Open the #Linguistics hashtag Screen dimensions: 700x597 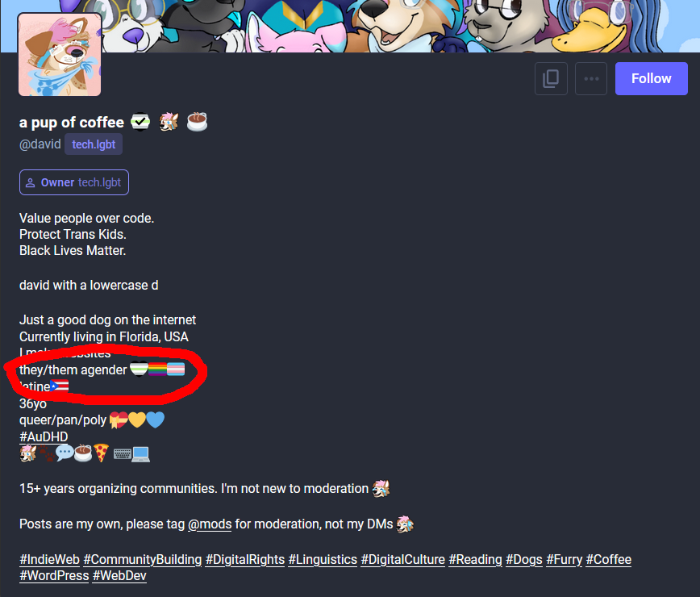323,560
